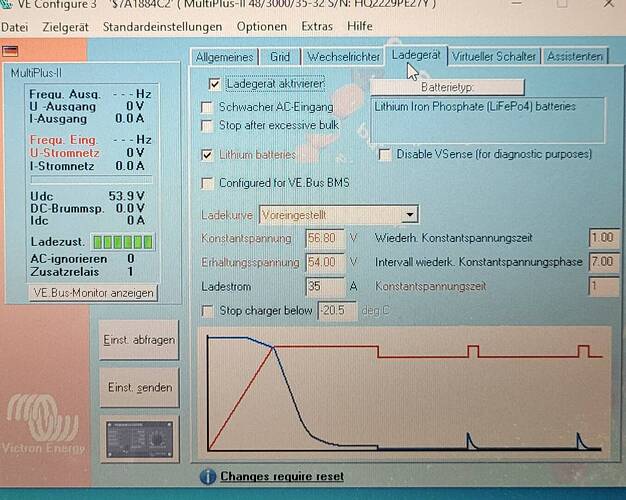Switch to the Virtueller Schalter tab

pyautogui.click(x=494, y=57)
